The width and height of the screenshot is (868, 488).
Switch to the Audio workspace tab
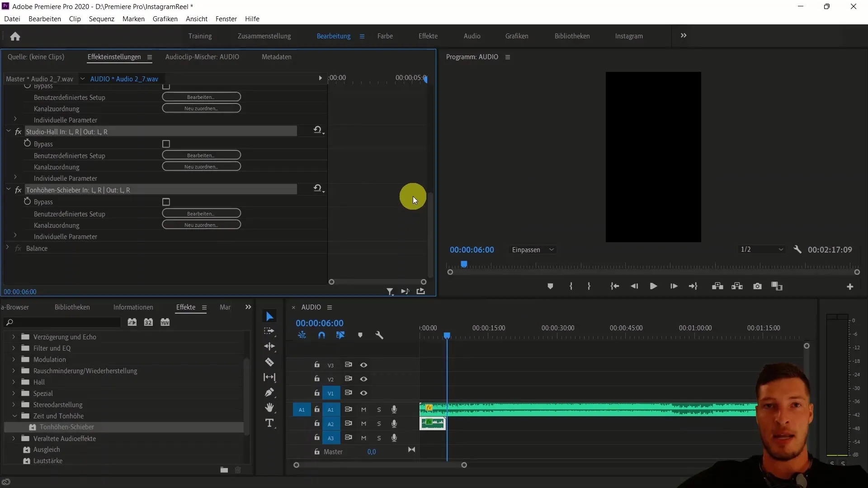472,36
